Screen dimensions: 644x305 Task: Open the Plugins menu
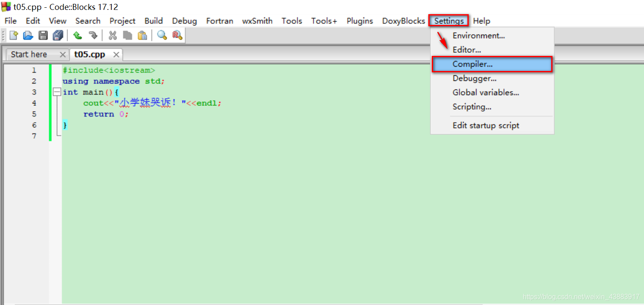[x=360, y=21]
